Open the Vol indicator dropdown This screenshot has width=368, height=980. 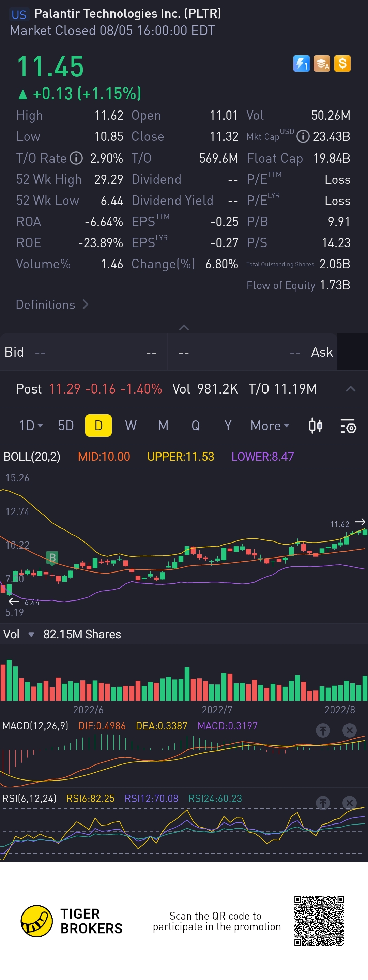pyautogui.click(x=31, y=634)
